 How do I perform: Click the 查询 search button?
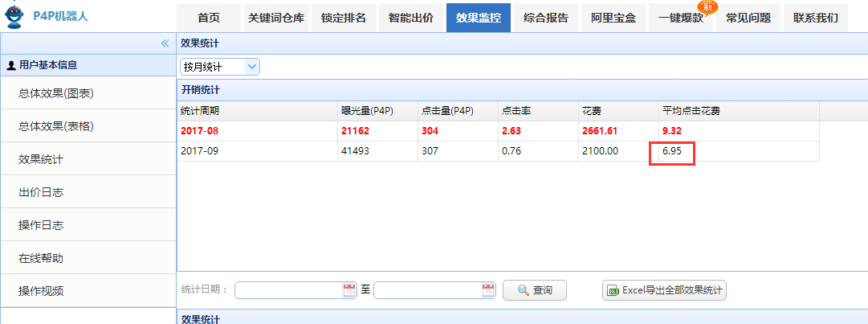[x=535, y=290]
